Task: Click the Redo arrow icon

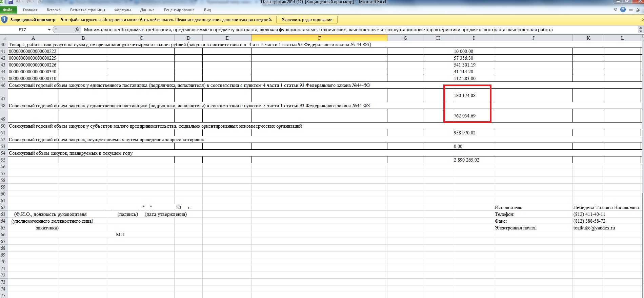Action: tap(28, 2)
